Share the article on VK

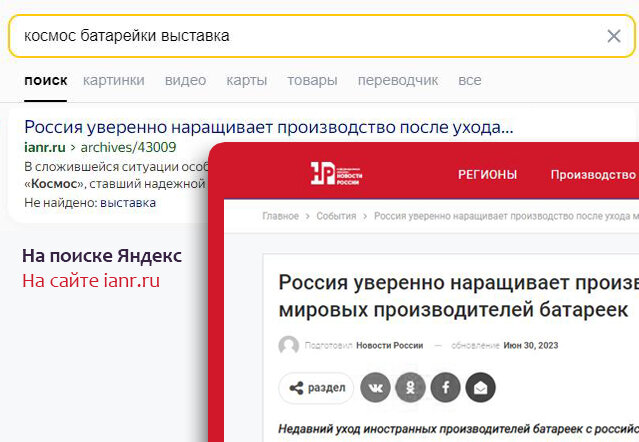(375, 388)
